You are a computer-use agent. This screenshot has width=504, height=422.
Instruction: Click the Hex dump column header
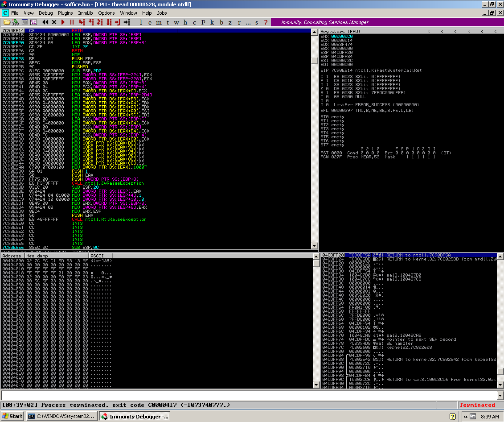[57, 256]
